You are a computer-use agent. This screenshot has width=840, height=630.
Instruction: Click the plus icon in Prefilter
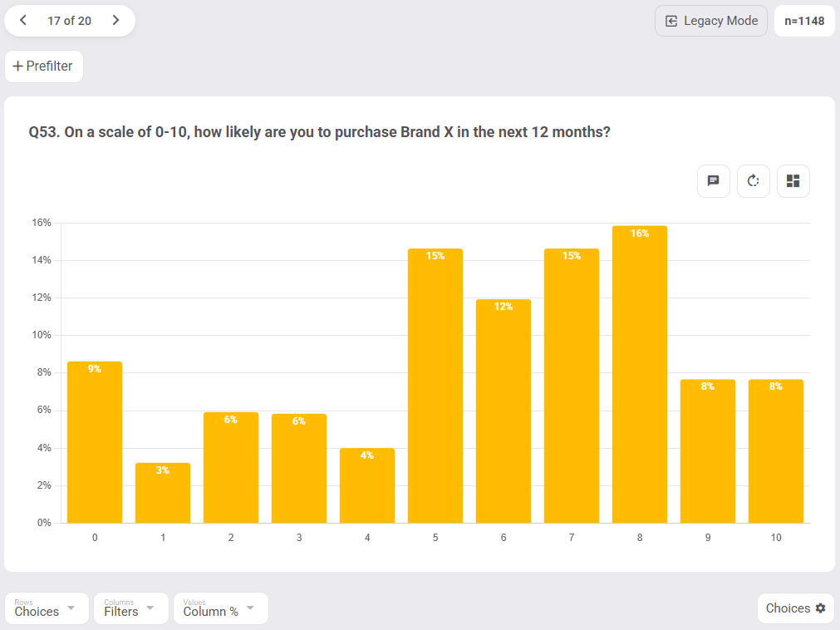coord(17,66)
